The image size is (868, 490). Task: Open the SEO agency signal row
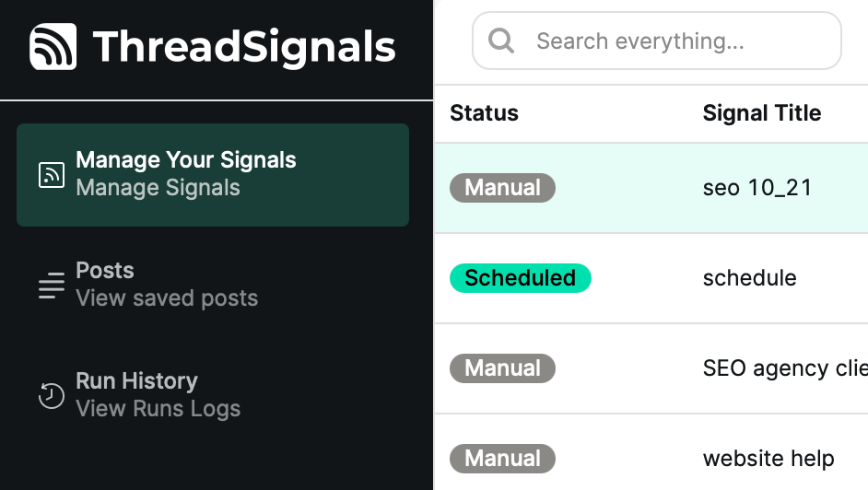pyautogui.click(x=784, y=368)
